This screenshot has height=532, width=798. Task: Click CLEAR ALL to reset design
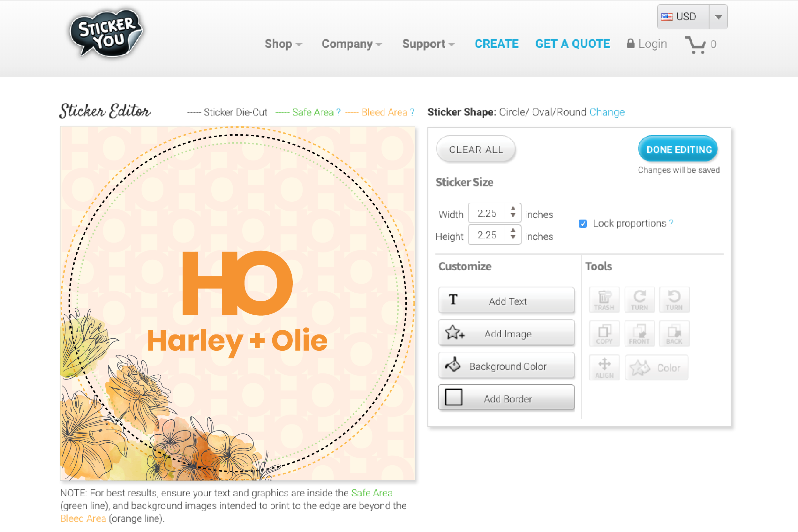coord(476,150)
